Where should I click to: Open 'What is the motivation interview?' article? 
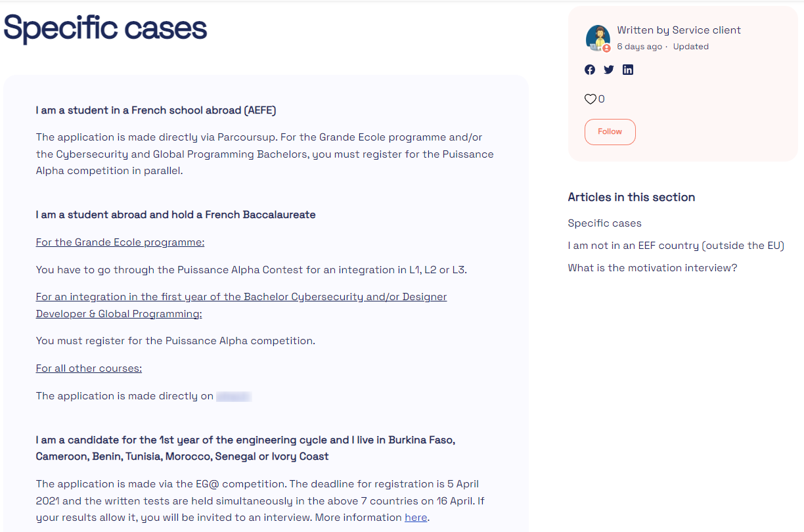[652, 268]
